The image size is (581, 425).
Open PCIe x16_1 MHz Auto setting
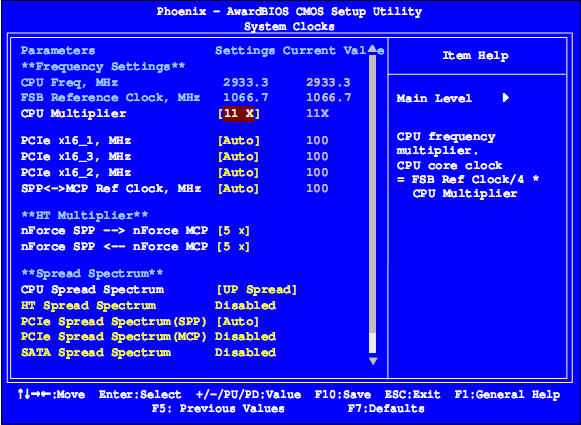click(239, 141)
